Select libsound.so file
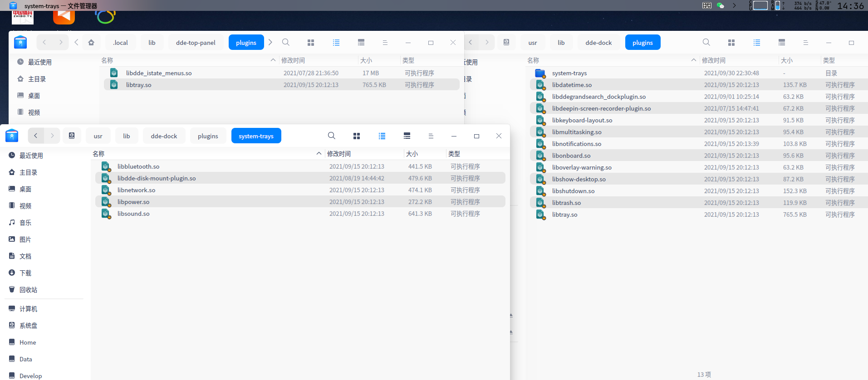Screen dimensions: 868x380 (300, 214)
